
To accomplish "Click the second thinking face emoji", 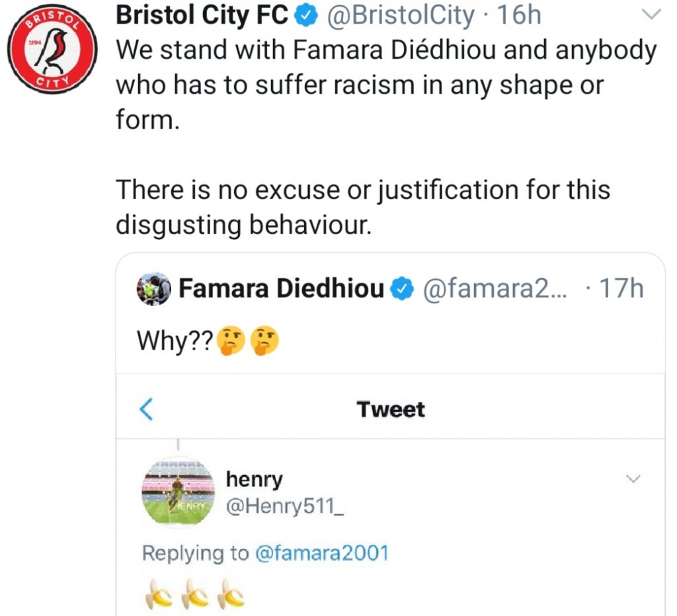I will (264, 340).
